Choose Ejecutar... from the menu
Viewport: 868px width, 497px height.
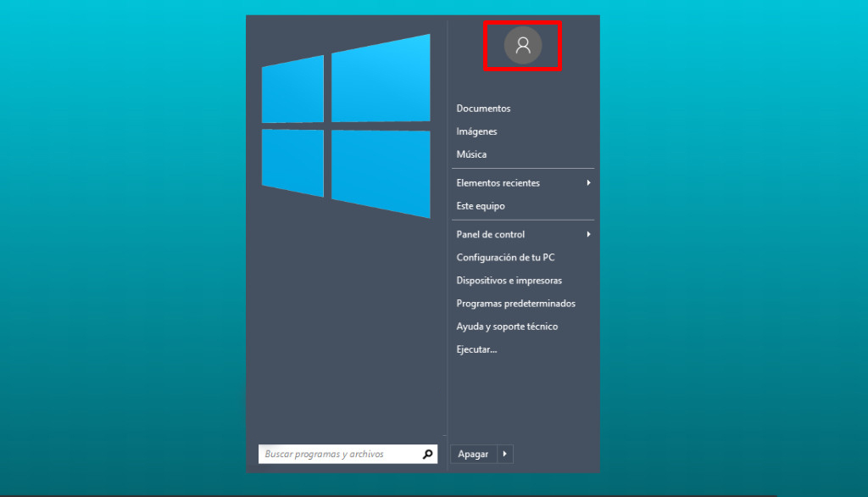(476, 349)
